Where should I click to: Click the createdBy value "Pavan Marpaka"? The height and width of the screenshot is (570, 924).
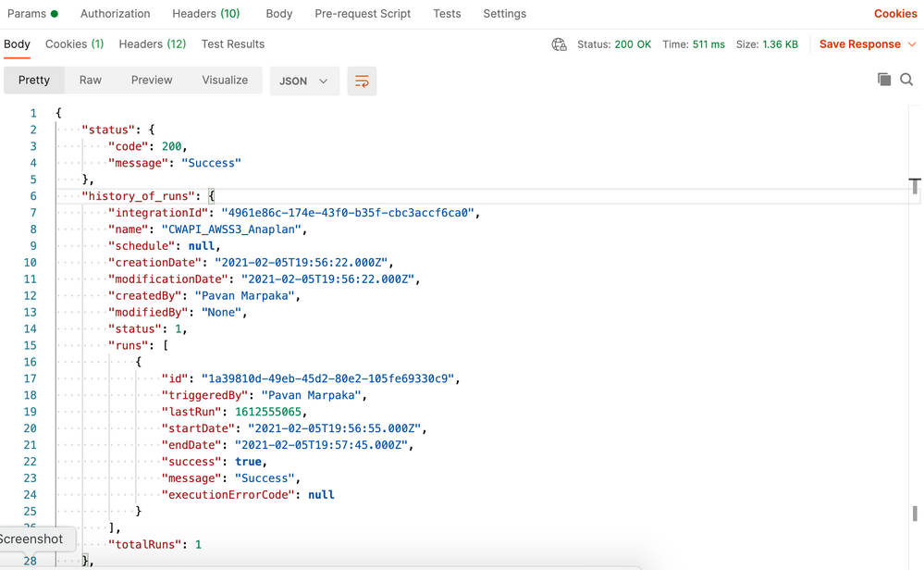(x=244, y=295)
